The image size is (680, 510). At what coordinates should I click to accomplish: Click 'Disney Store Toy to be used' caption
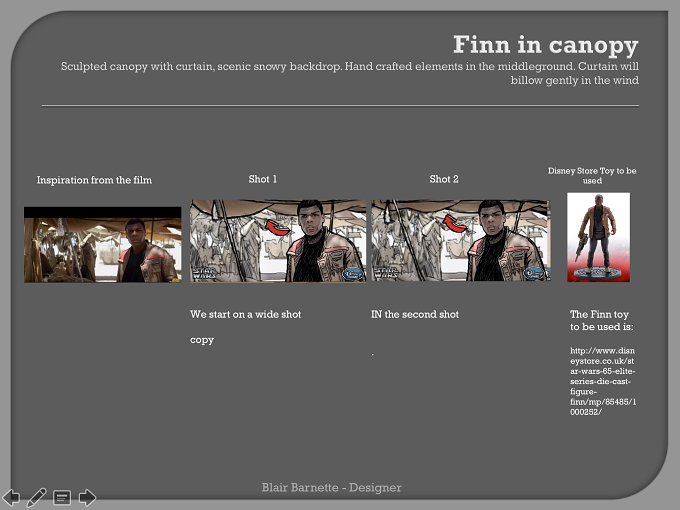(592, 176)
